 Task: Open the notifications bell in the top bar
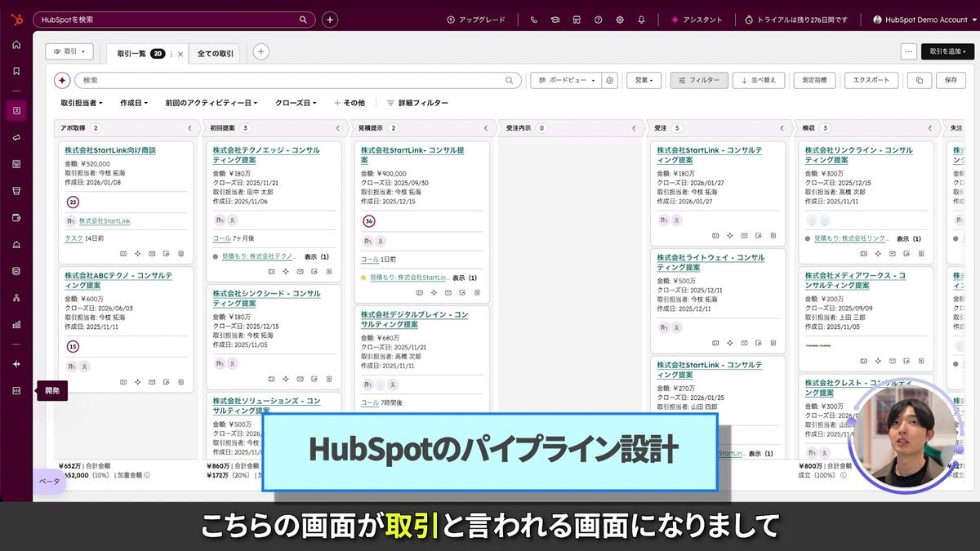click(642, 19)
